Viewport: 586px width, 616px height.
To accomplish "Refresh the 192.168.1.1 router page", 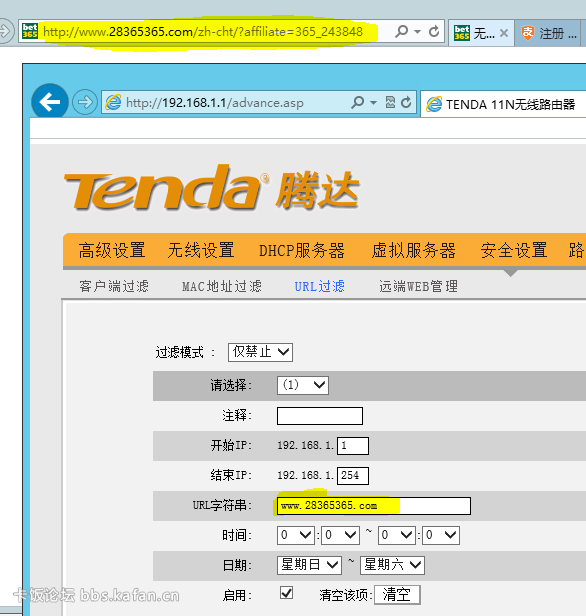I will pos(406,103).
